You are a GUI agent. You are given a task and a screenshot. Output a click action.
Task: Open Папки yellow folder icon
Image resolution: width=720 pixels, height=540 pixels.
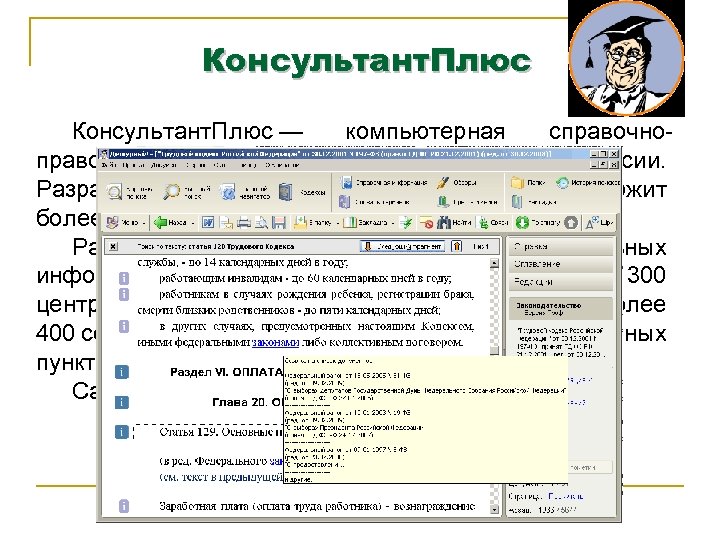pos(518,182)
